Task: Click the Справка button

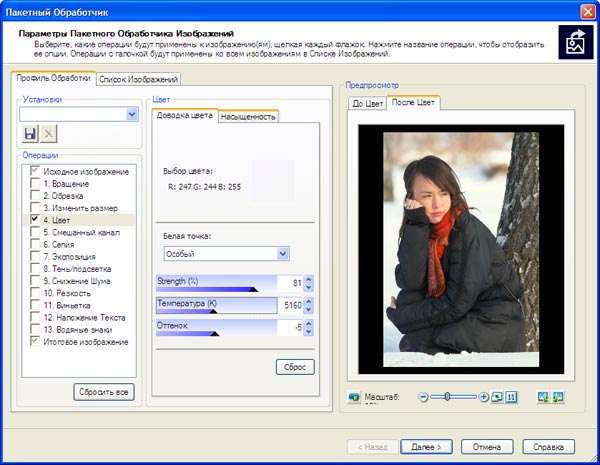Action: pos(548,447)
